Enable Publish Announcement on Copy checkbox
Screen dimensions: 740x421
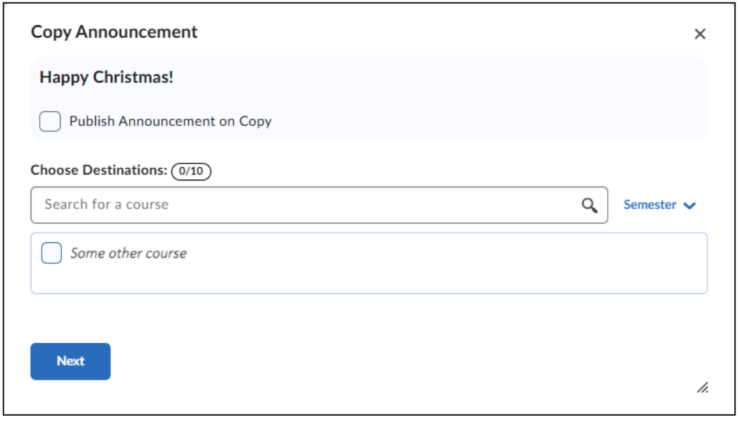pyautogui.click(x=50, y=121)
